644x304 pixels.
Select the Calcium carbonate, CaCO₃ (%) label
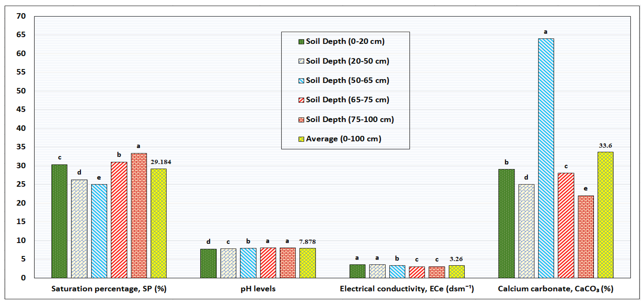(555, 289)
